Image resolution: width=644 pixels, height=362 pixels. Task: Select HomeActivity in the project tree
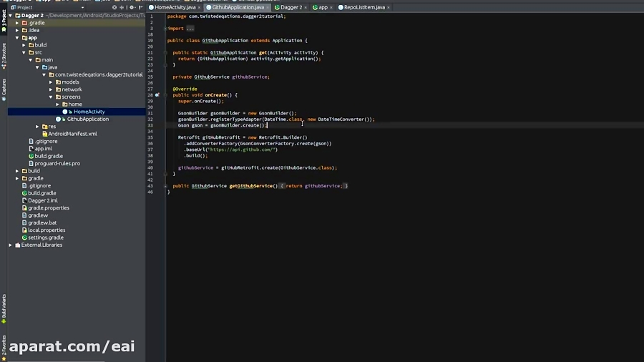89,112
